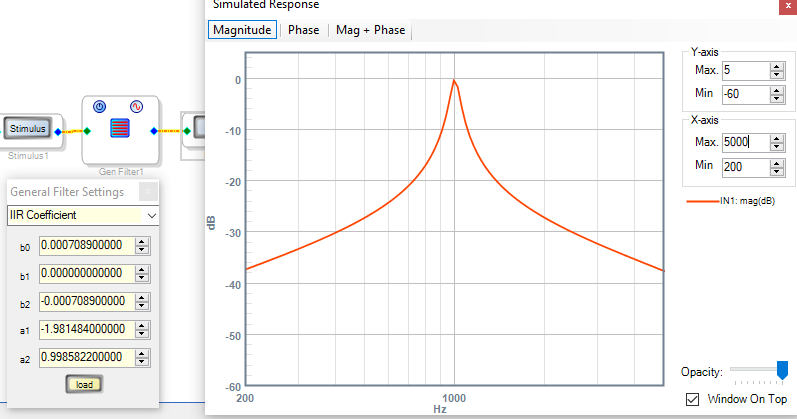
Task: Click the load button
Action: (x=84, y=384)
